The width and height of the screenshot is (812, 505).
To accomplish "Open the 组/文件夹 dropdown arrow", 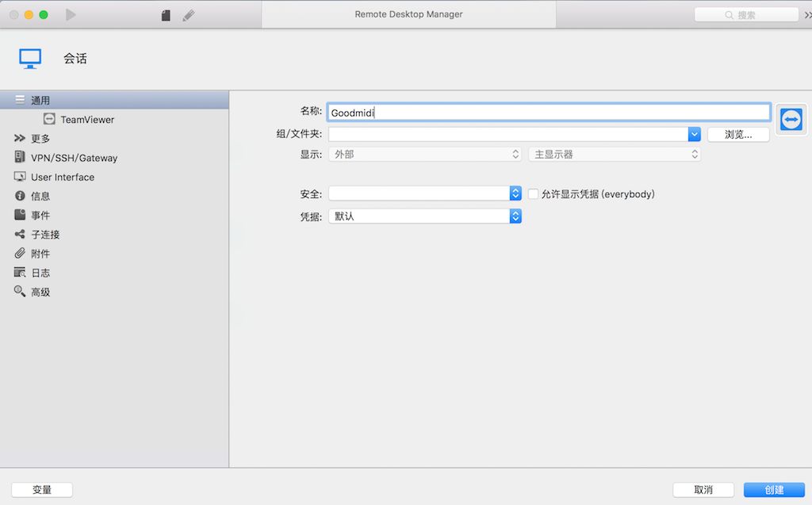I will coord(694,135).
